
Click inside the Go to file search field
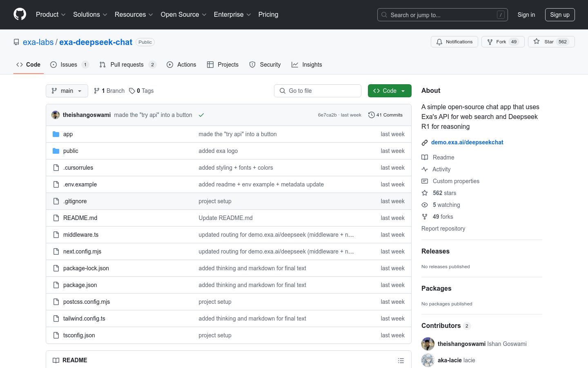[318, 90]
